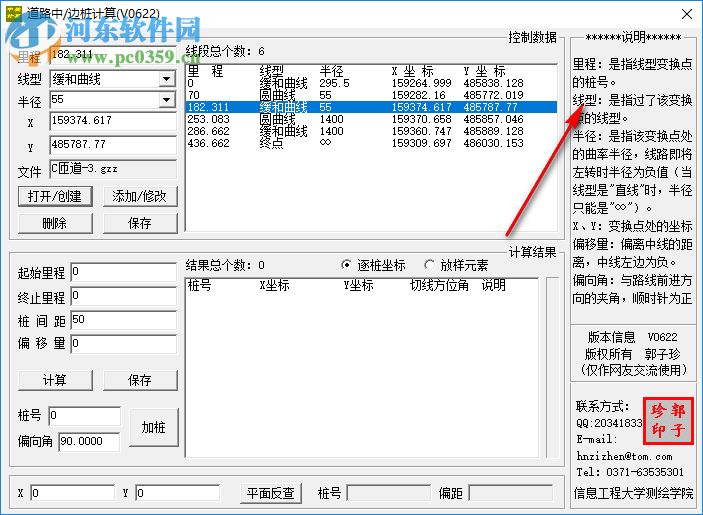The height and width of the screenshot is (515, 703).
Task: Click the 里程 input field
Action: [x=113, y=55]
